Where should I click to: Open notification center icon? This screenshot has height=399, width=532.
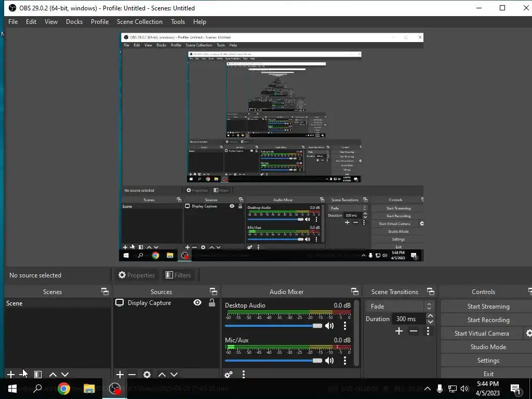[516, 389]
